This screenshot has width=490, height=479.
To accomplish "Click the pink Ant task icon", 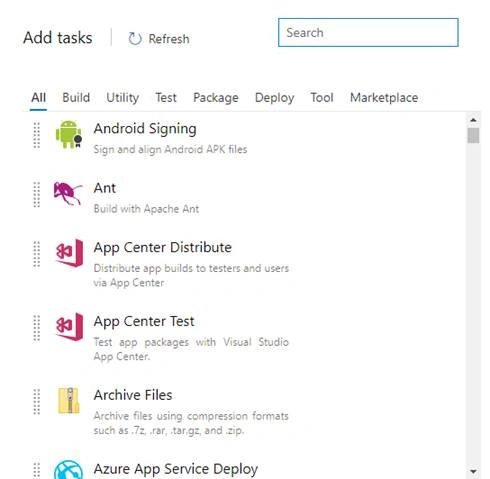I will coord(68,194).
